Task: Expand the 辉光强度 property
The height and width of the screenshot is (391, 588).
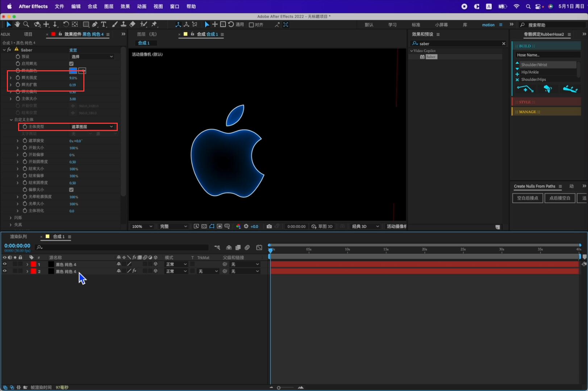Action: tap(11, 78)
